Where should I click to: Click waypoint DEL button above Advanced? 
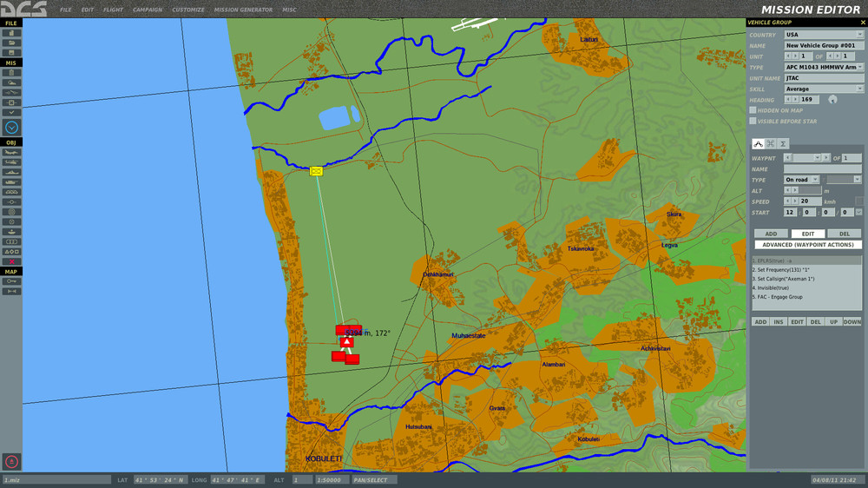(x=845, y=234)
